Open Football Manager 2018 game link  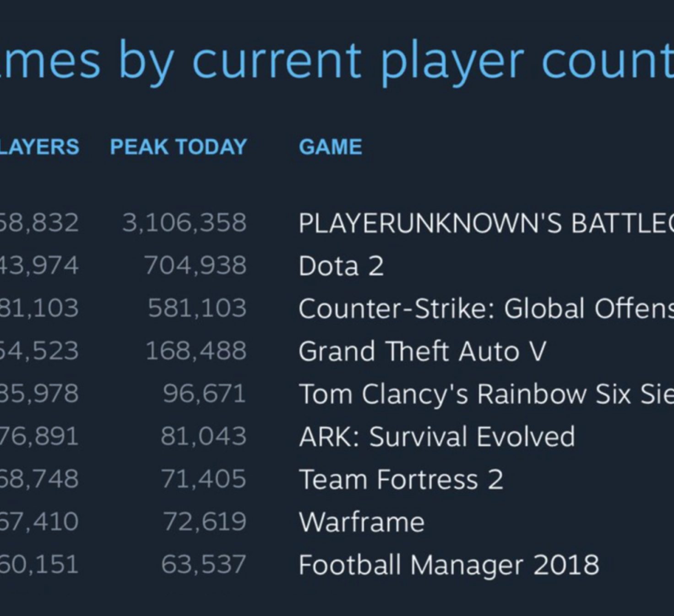[x=449, y=564]
